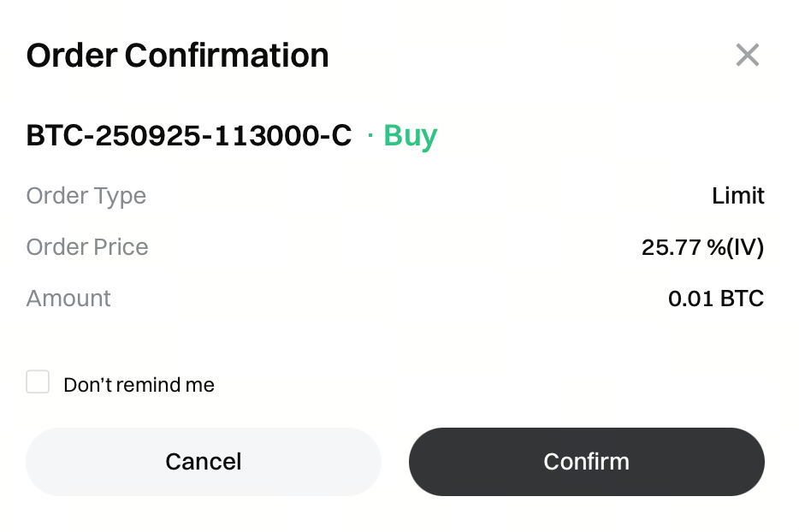
Task: Select the Limit order type value
Action: tap(737, 196)
